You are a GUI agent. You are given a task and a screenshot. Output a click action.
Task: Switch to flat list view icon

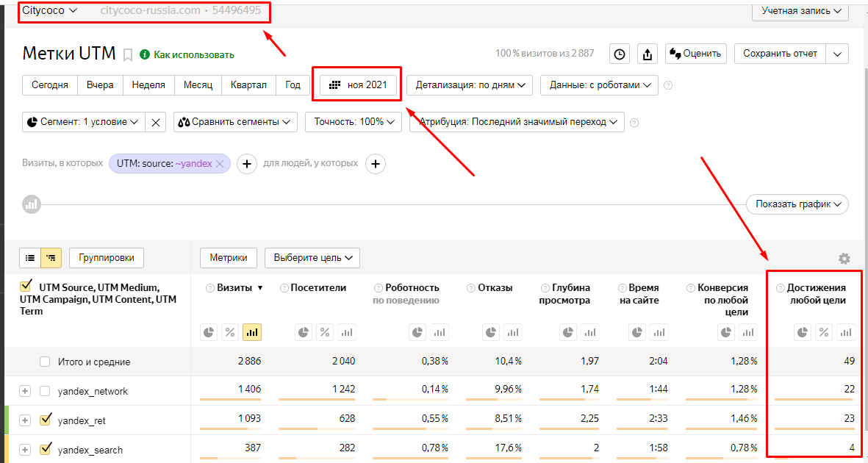(x=30, y=258)
